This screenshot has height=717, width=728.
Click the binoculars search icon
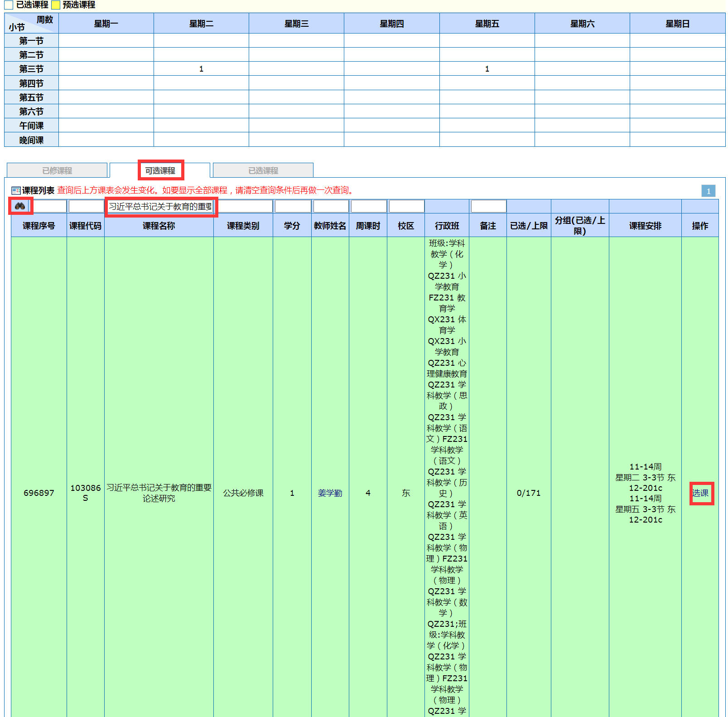point(20,206)
